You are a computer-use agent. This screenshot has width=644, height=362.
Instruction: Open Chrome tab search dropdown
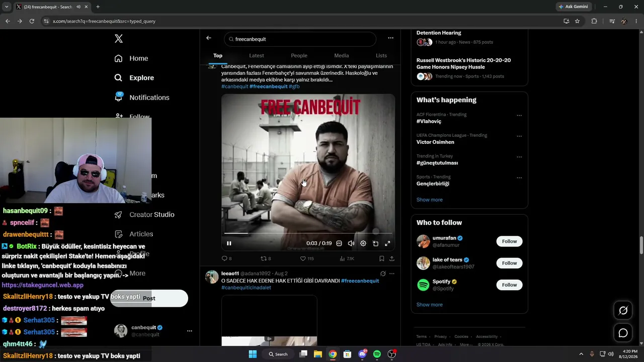pos(7,7)
